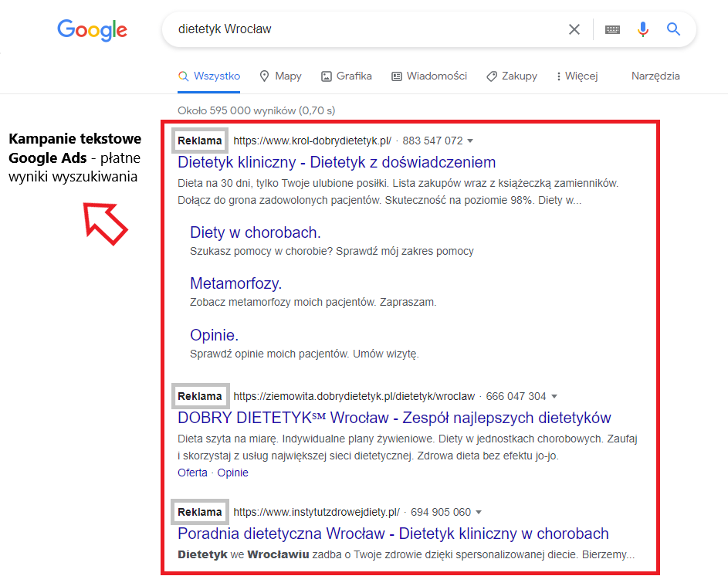The image size is (728, 576).
Task: Clear the search query with the X icon
Action: (x=574, y=29)
